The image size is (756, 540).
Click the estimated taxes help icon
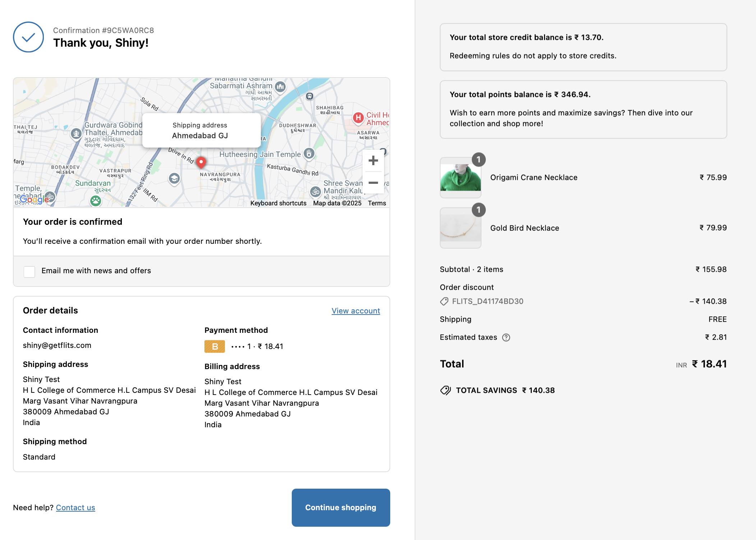tap(506, 337)
